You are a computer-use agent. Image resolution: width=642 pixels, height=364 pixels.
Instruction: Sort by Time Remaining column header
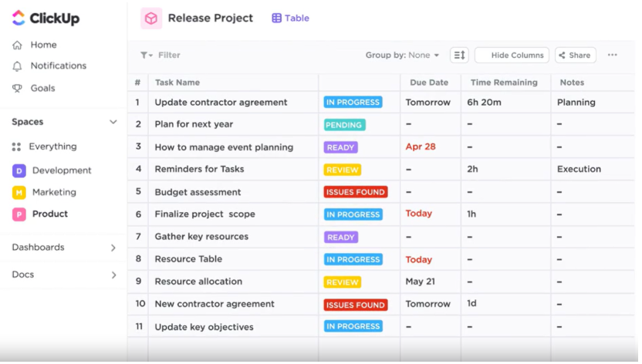(504, 83)
